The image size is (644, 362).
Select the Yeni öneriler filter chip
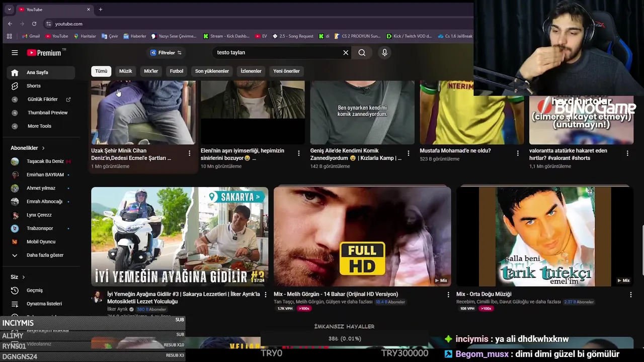(286, 71)
